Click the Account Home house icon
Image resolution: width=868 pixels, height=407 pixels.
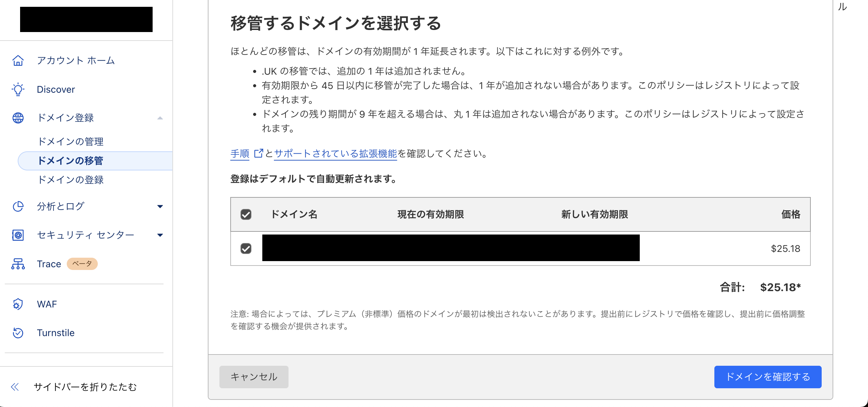click(18, 61)
